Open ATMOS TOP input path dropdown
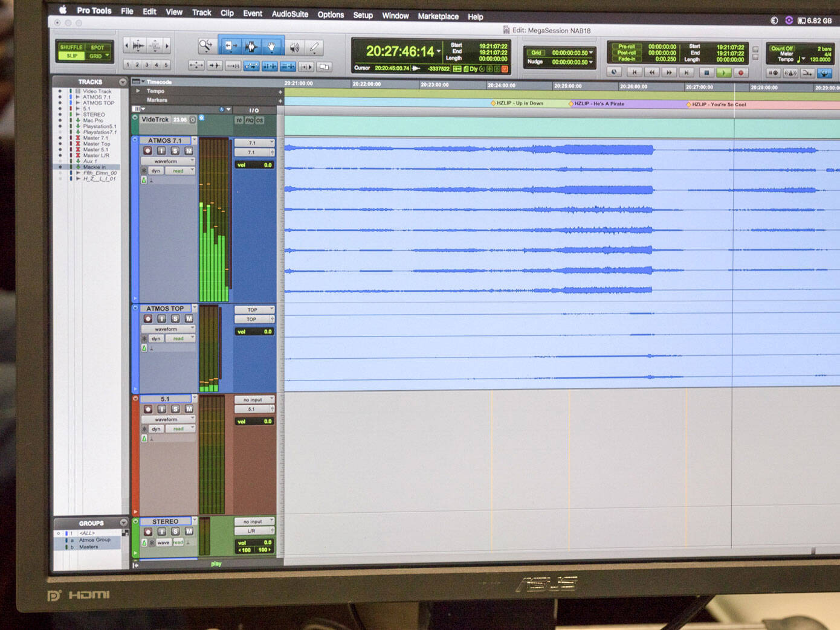This screenshot has width=840, height=630. point(254,310)
